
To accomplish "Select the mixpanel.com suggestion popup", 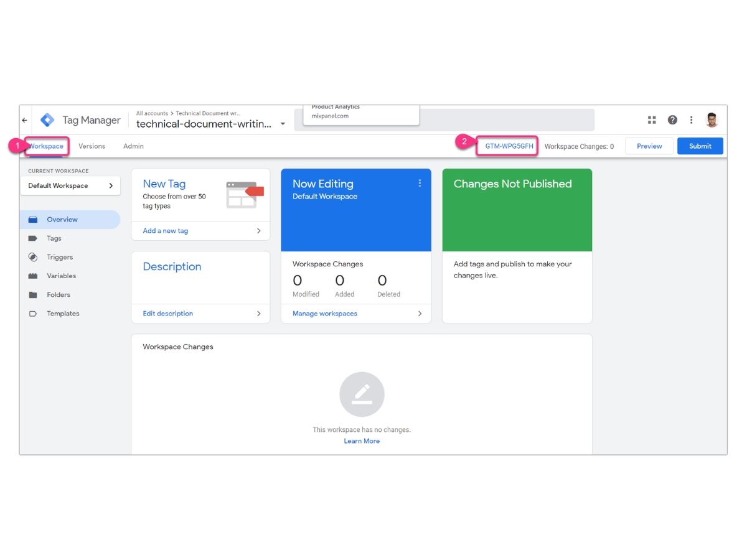I will coord(361,114).
